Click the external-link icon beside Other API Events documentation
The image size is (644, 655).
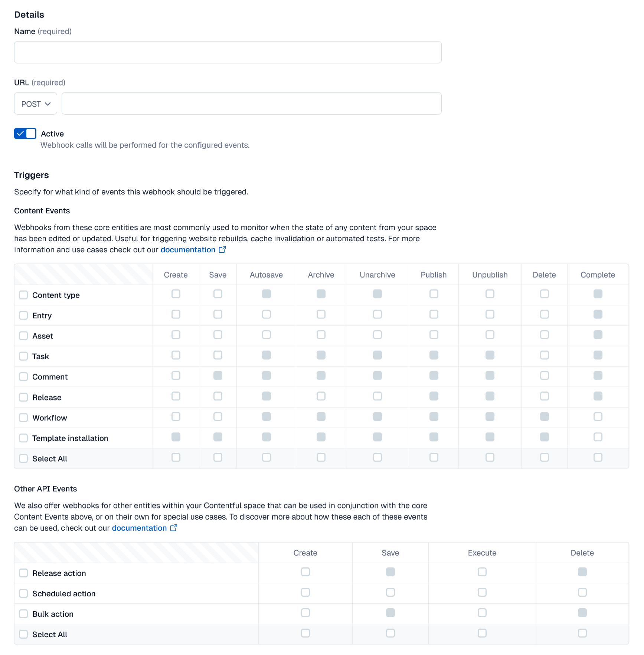pyautogui.click(x=173, y=528)
